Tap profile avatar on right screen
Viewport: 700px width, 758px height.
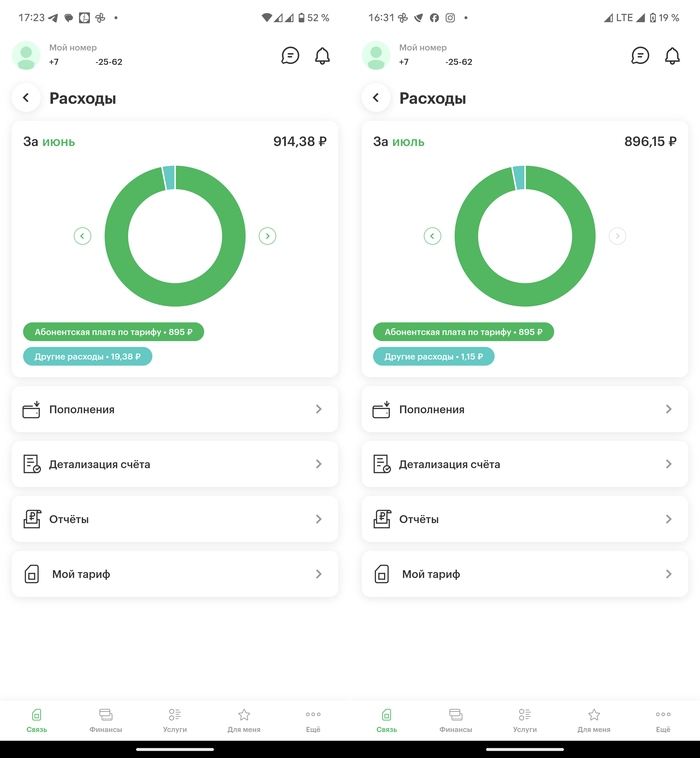376,55
